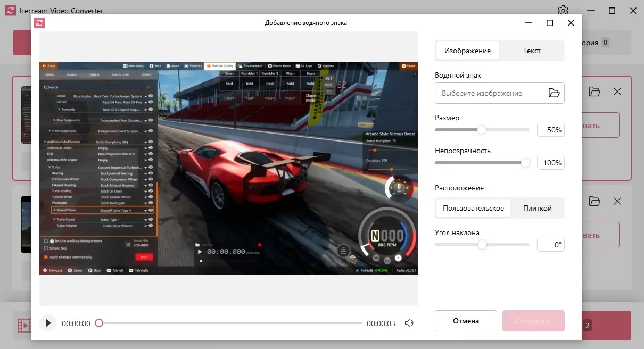644x349 pixels.
Task: Click the playback timeline handle at start
Action: click(98, 323)
